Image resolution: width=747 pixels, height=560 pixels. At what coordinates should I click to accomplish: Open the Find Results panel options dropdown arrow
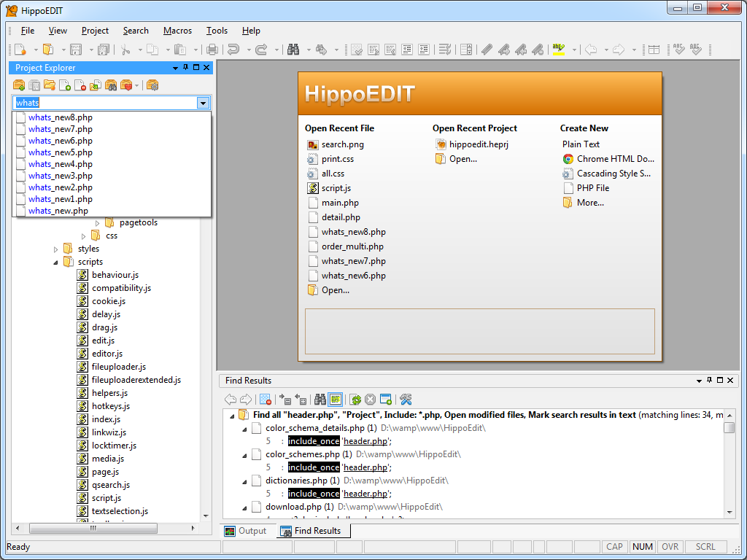pyautogui.click(x=699, y=381)
